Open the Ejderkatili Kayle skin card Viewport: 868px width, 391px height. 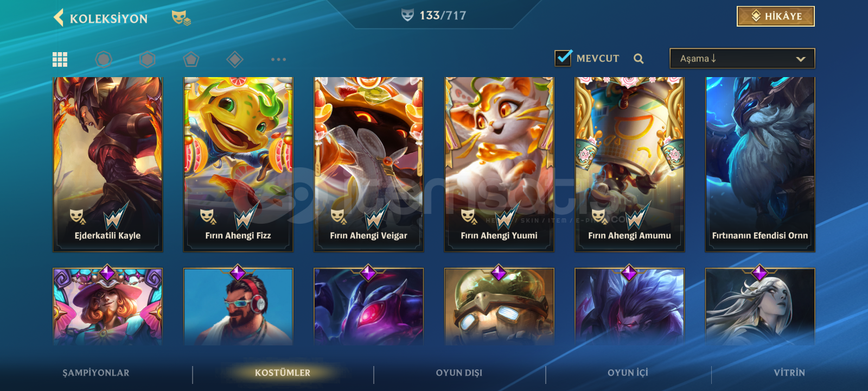click(x=107, y=164)
